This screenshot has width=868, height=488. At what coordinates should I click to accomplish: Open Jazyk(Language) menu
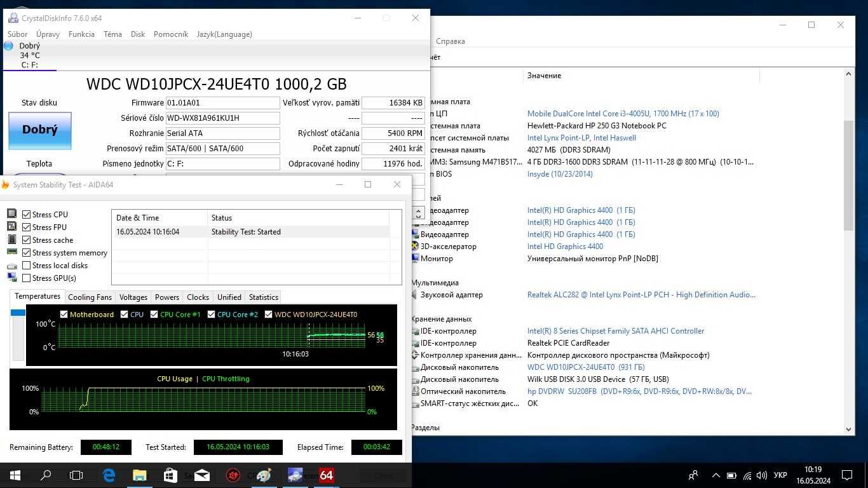point(224,34)
